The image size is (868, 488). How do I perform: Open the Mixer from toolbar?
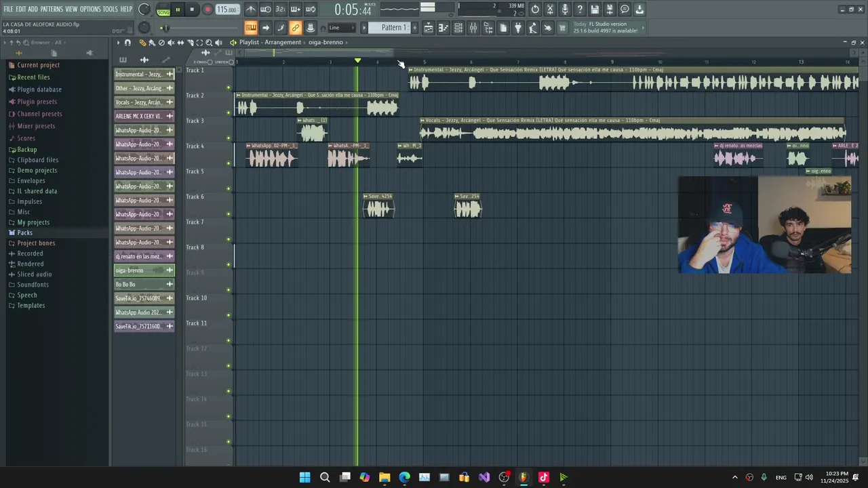tap(473, 28)
